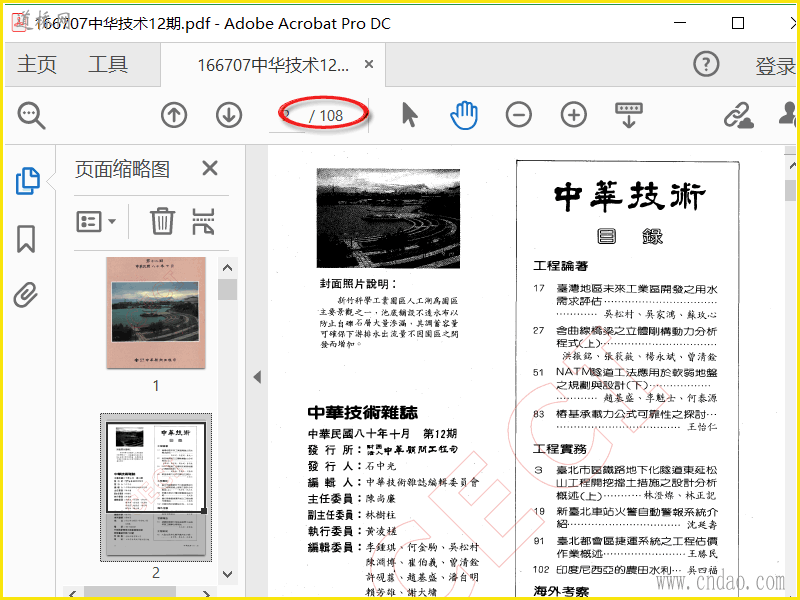Image resolution: width=800 pixels, height=600 pixels.
Task: Open the fit page scrolling mode option
Action: coord(629,115)
